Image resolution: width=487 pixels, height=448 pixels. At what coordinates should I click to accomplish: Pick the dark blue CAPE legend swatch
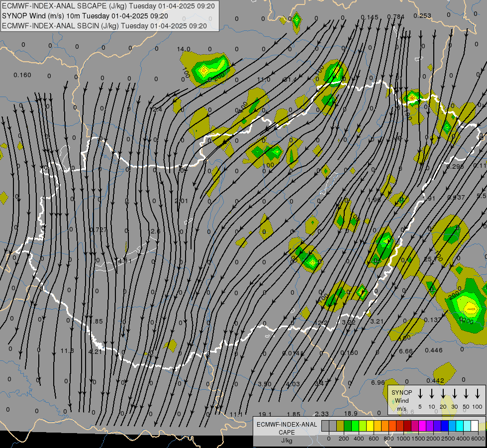click(444, 426)
